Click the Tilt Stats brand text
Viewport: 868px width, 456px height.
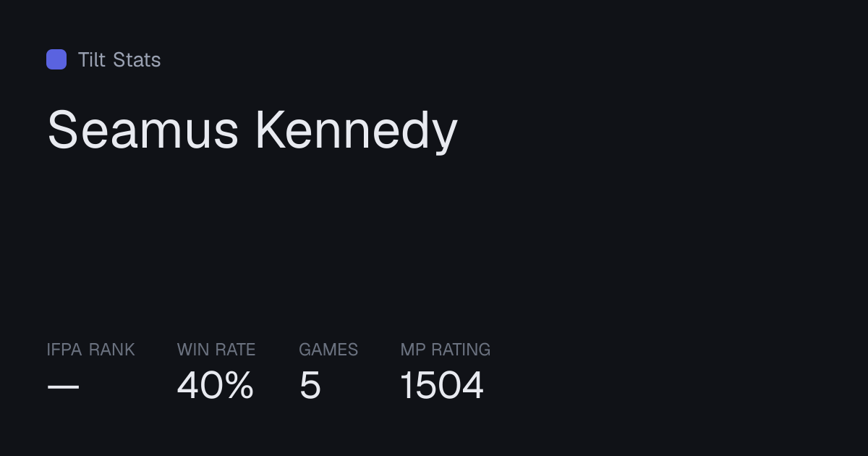pyautogui.click(x=119, y=59)
